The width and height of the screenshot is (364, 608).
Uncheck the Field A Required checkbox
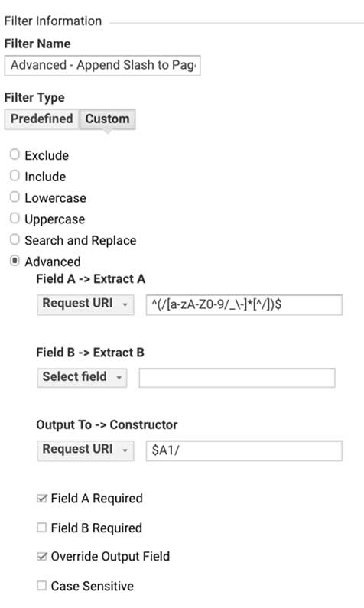click(x=42, y=499)
